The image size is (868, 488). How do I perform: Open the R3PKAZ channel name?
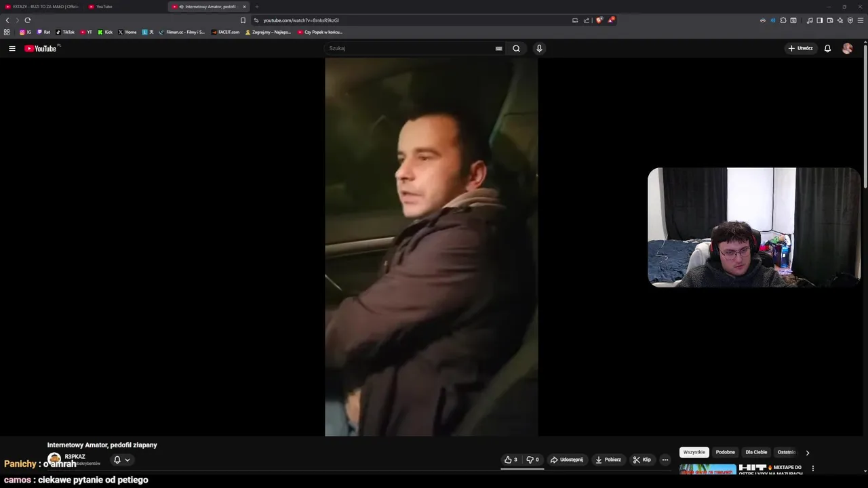(x=75, y=457)
